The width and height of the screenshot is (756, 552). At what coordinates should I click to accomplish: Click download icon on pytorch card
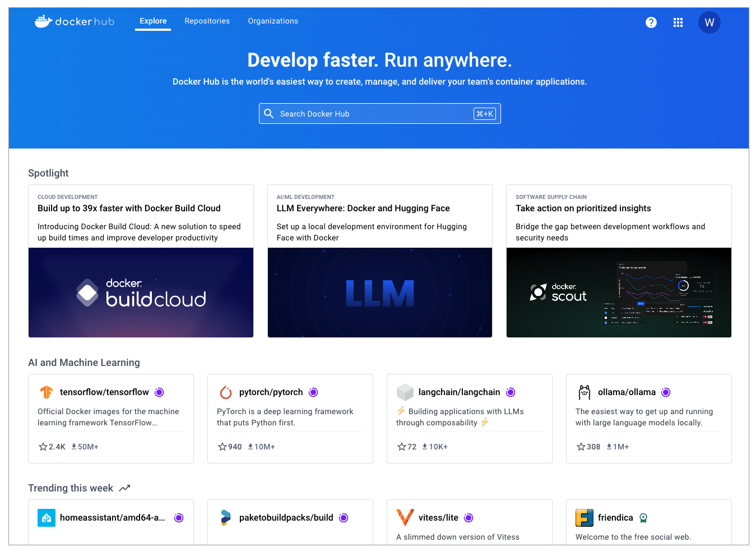click(x=251, y=447)
